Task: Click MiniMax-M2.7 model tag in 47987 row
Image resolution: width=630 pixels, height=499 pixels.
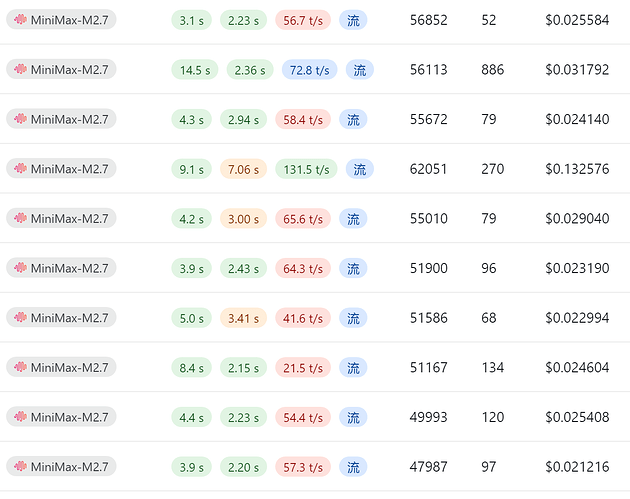Action: coord(61,466)
